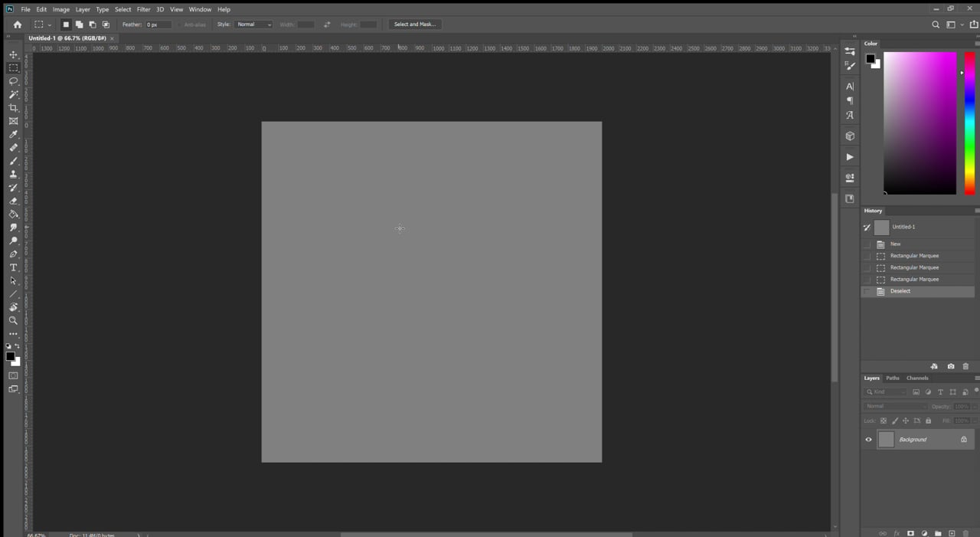Open the search icon in options bar
980x537 pixels.
936,25
